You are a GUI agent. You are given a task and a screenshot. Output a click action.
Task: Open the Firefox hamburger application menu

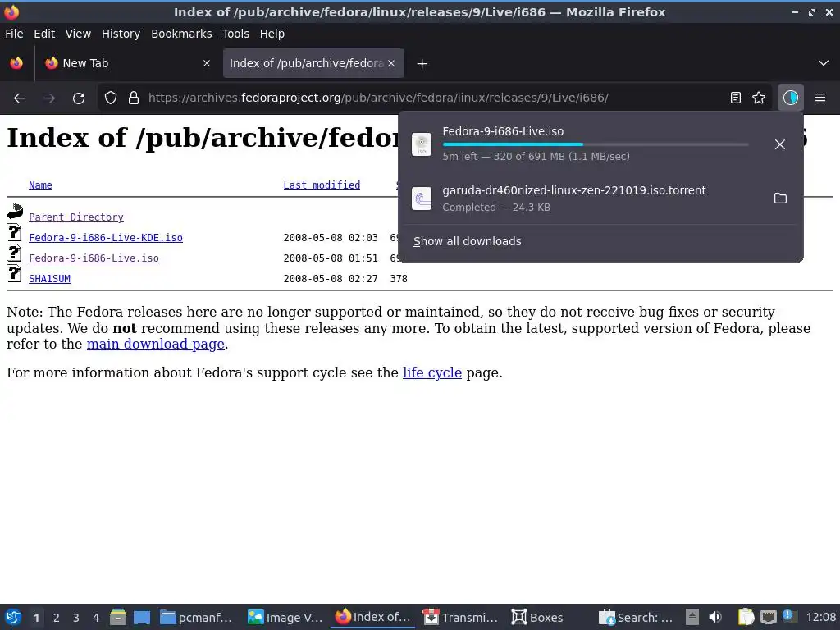tap(820, 98)
